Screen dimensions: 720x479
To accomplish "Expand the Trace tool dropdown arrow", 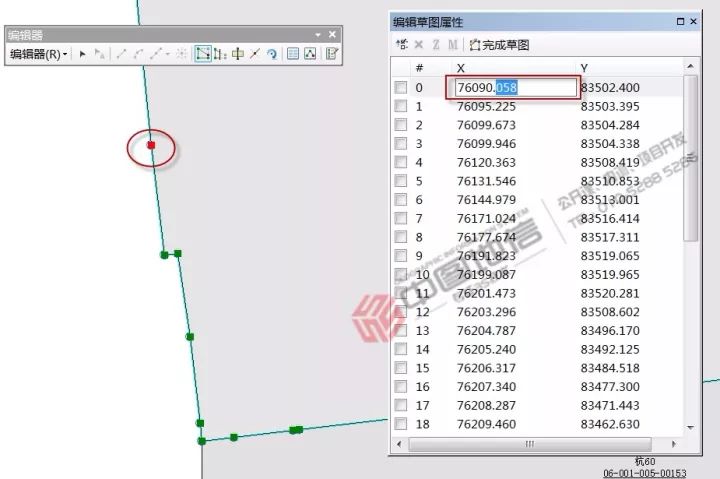I will point(168,54).
